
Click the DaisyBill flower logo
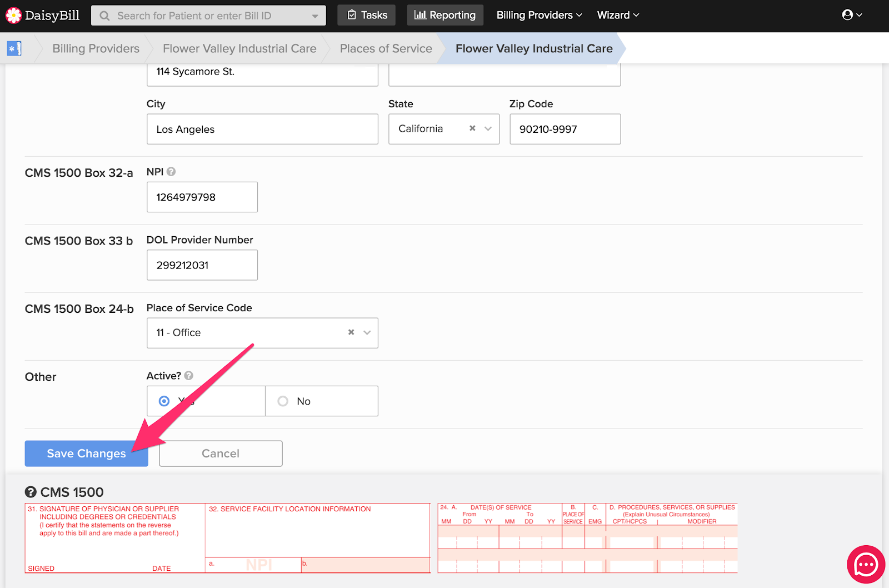coord(13,16)
